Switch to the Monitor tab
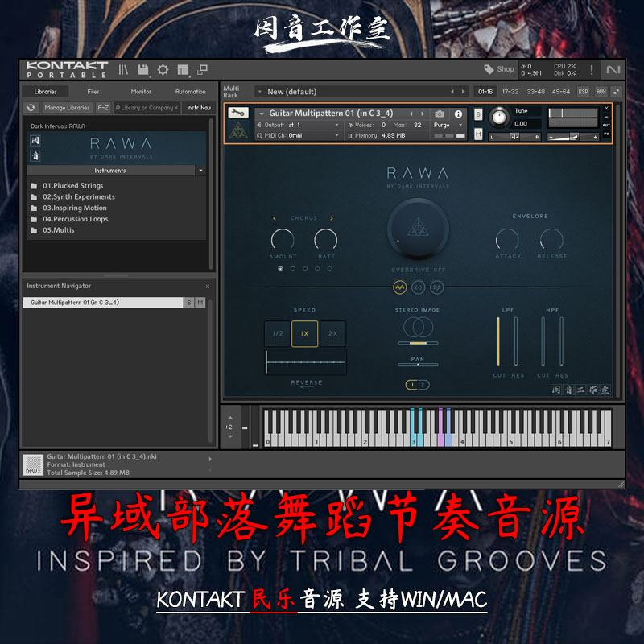This screenshot has width=644, height=644. click(x=141, y=92)
